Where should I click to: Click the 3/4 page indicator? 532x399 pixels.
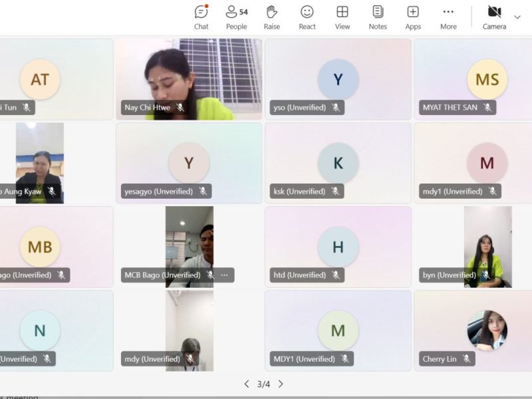(x=263, y=384)
